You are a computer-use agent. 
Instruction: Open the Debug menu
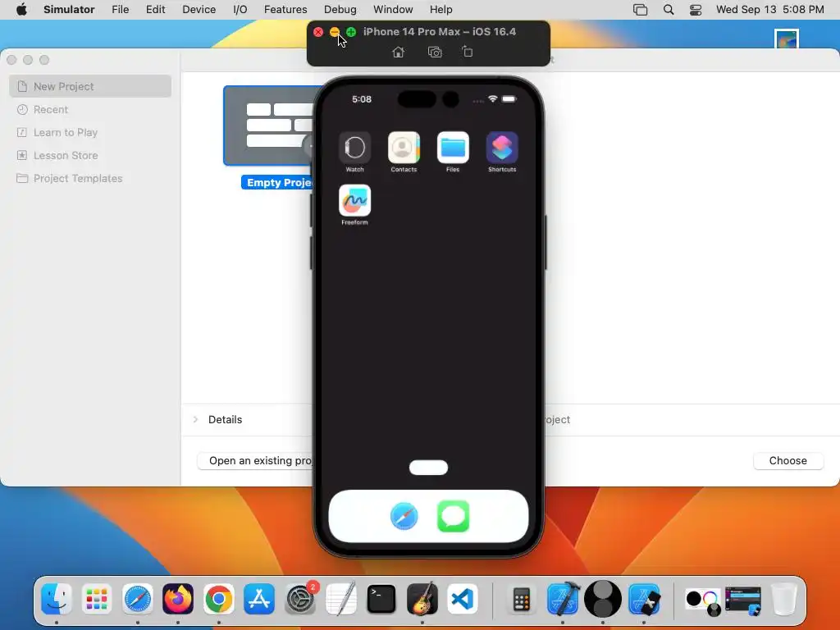340,10
